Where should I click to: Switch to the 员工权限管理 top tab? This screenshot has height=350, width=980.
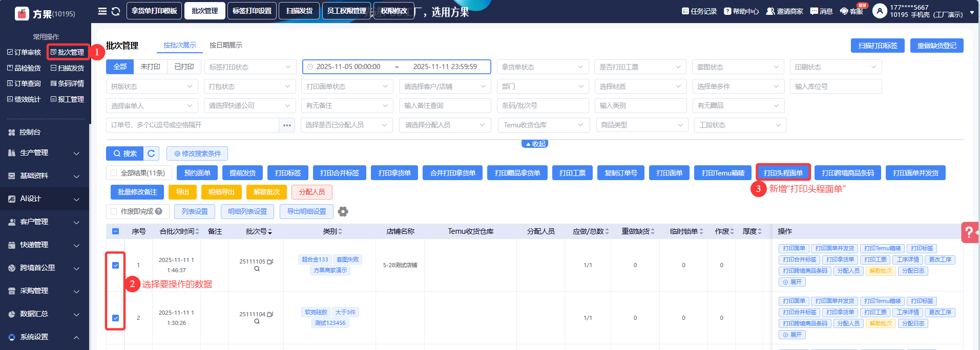(x=346, y=11)
